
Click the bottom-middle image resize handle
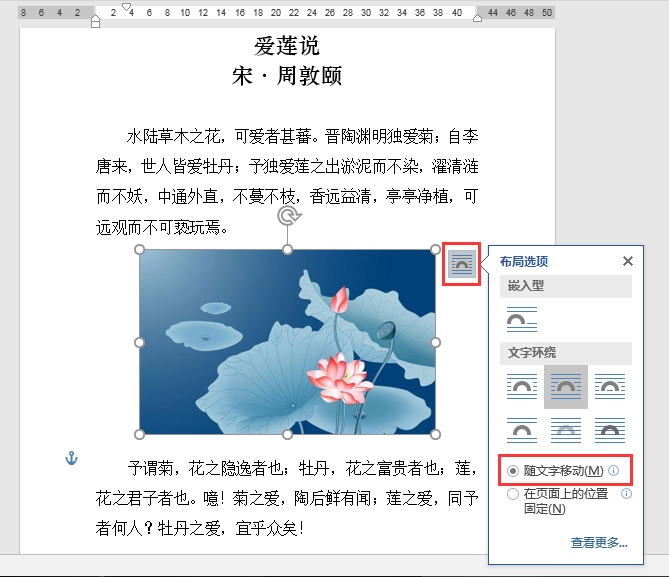288,434
